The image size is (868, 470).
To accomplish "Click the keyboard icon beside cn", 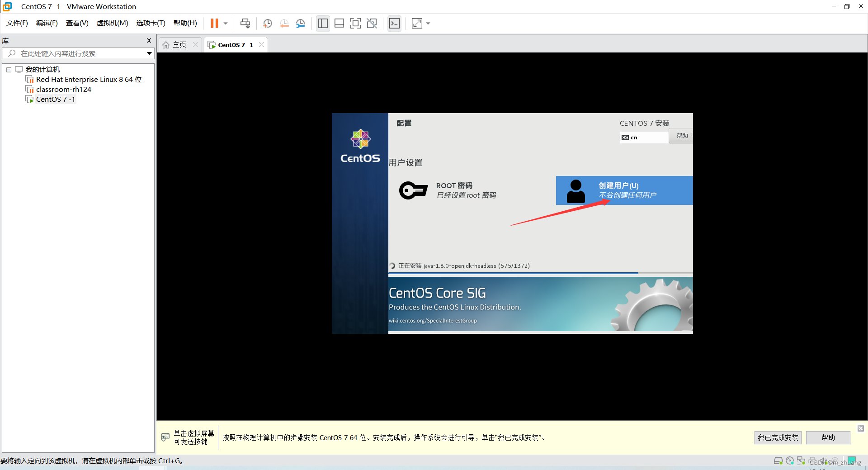I will [625, 138].
